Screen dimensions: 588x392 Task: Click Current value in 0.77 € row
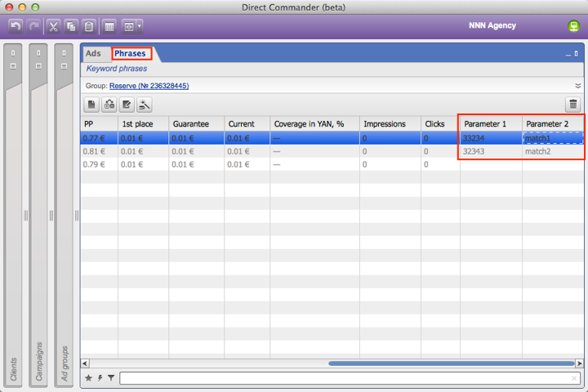click(x=247, y=138)
